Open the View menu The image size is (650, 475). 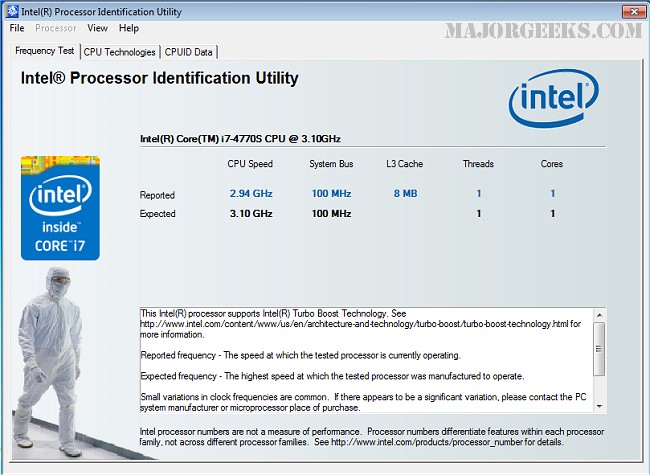pyautogui.click(x=97, y=28)
